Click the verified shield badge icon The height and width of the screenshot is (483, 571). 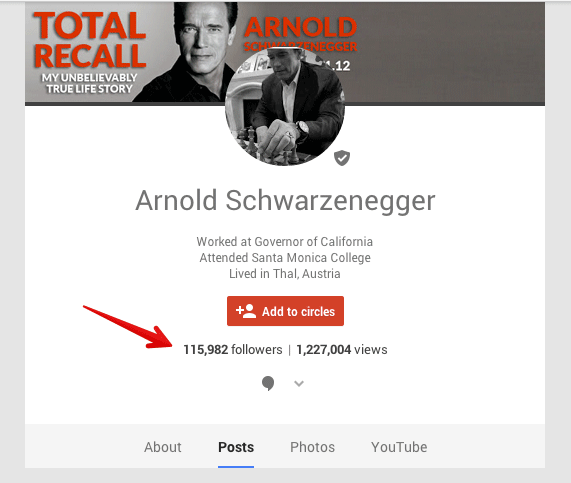342,158
